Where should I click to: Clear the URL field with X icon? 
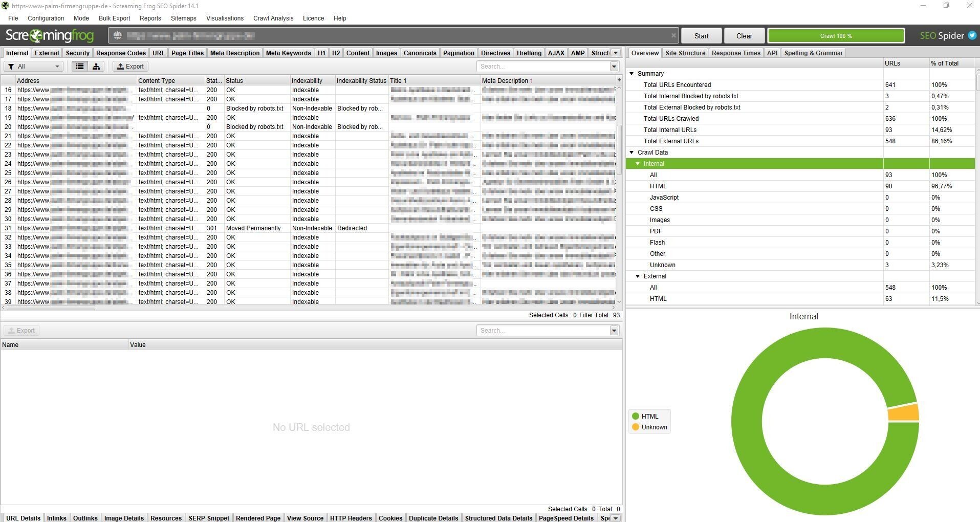[673, 36]
